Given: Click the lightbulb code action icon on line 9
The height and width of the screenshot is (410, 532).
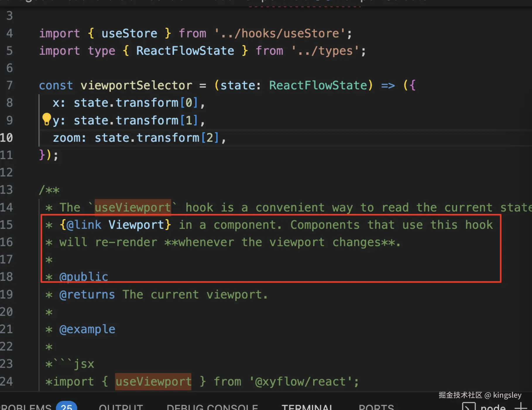Looking at the screenshot, I should [x=47, y=119].
